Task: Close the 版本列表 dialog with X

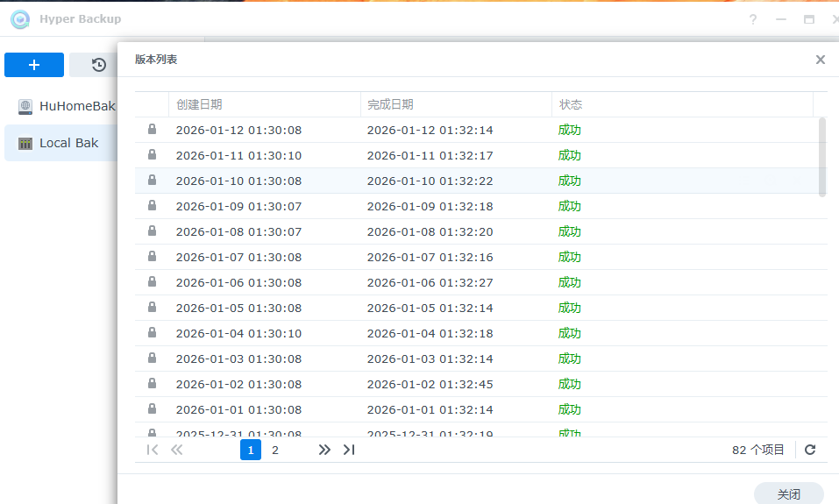Action: pos(821,60)
